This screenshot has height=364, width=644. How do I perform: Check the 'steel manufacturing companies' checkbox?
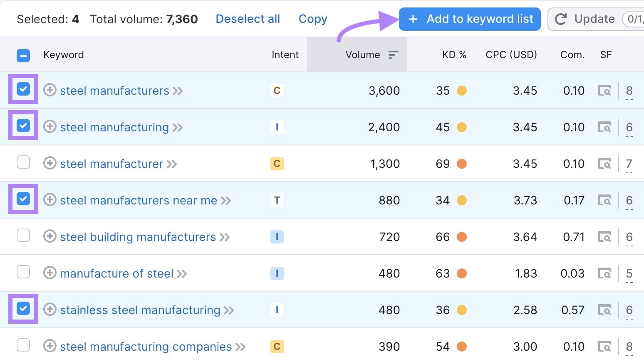coord(23,345)
